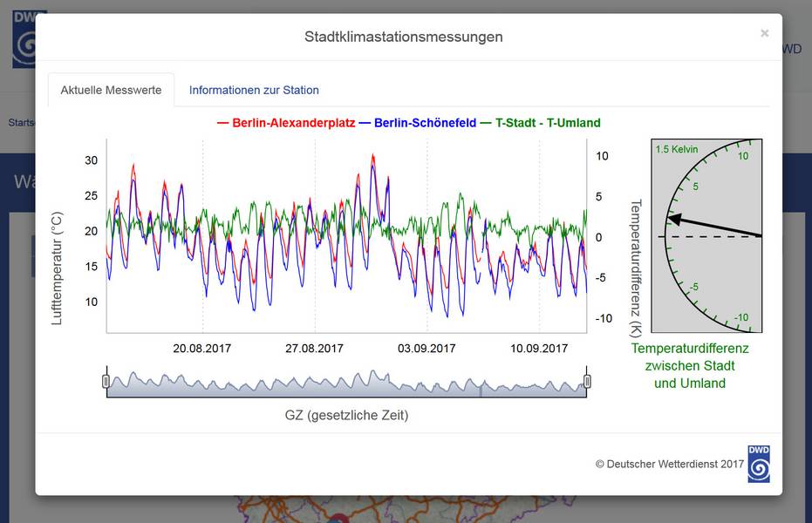
Task: Click the DWD logo in dialog footer
Action: coord(759,464)
